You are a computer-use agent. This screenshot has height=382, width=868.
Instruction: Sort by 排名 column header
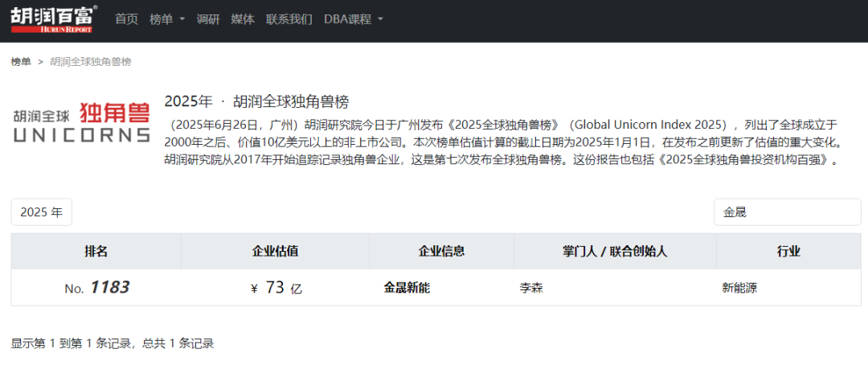click(96, 252)
